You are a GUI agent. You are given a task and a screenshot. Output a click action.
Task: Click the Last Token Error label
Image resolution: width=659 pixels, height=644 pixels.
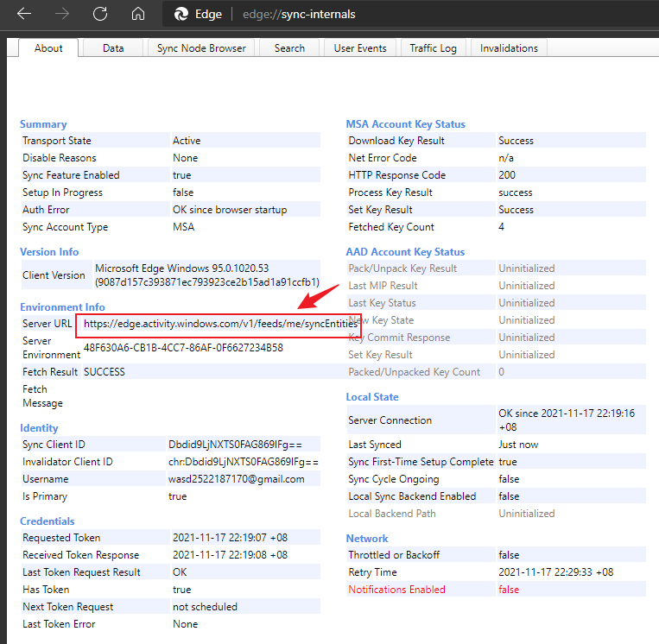[x=59, y=624]
